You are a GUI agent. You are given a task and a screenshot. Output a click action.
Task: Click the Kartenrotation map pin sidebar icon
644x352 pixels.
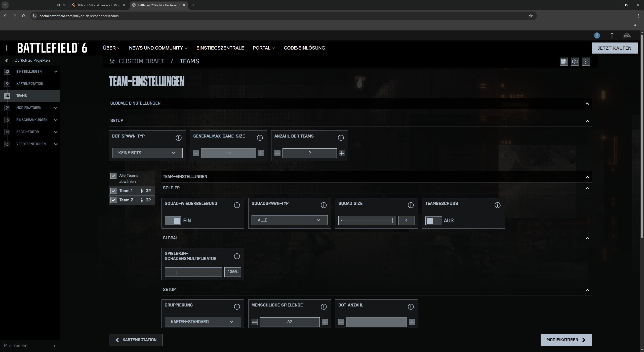click(x=7, y=83)
